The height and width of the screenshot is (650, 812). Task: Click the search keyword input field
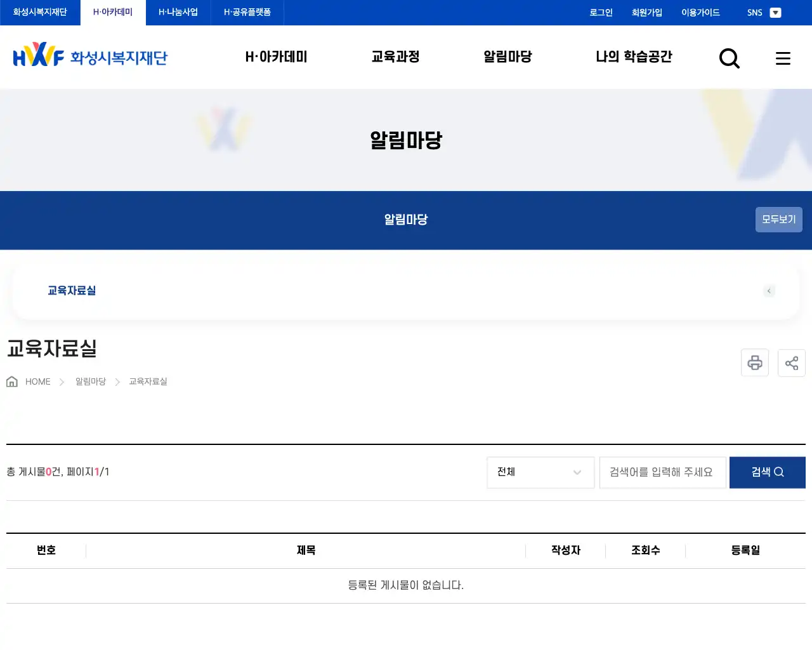click(662, 472)
